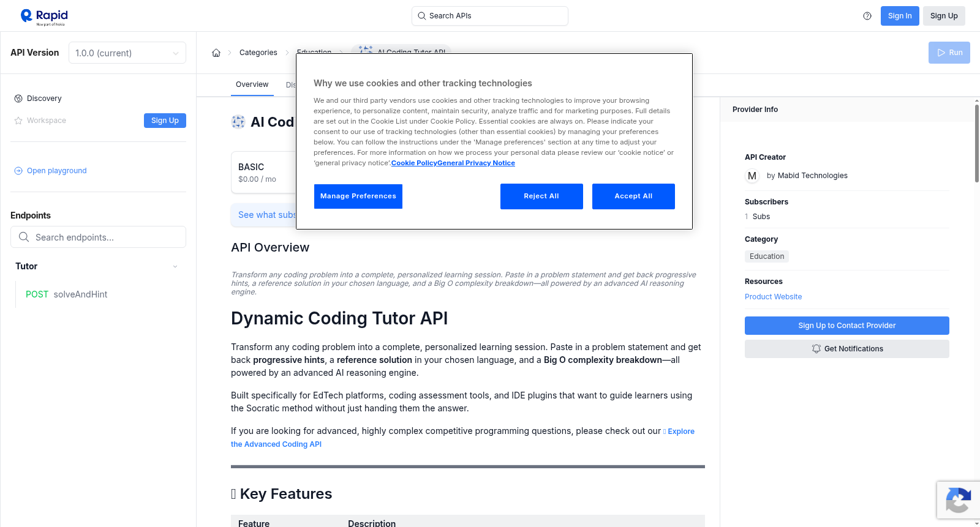Click the Rapid logo
The height and width of the screenshot is (527, 980).
[x=44, y=17]
